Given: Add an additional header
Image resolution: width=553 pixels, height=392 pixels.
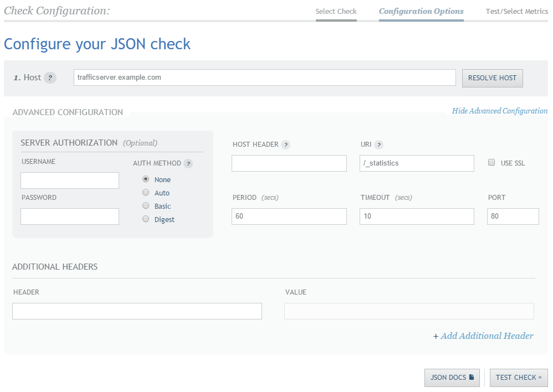Looking at the screenshot, I should [x=487, y=336].
